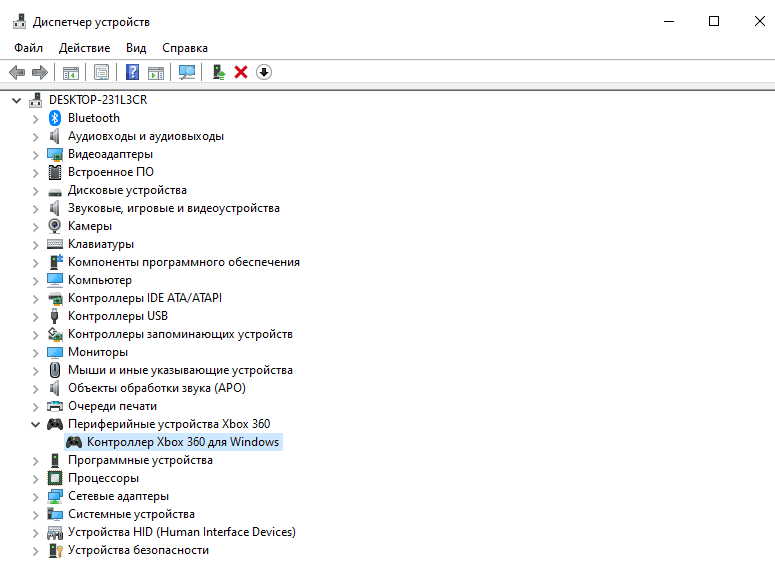Viewport: 775px width, 575px height.
Task: Click the Камеры webcam icon
Action: (x=54, y=226)
